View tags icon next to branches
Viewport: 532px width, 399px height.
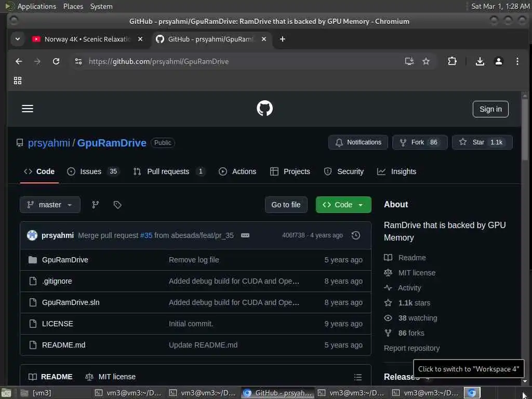[x=117, y=205]
